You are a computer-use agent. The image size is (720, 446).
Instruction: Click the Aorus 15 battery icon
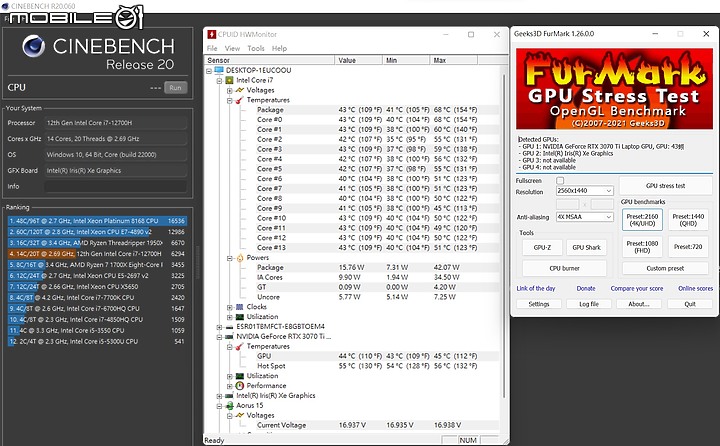coord(230,406)
